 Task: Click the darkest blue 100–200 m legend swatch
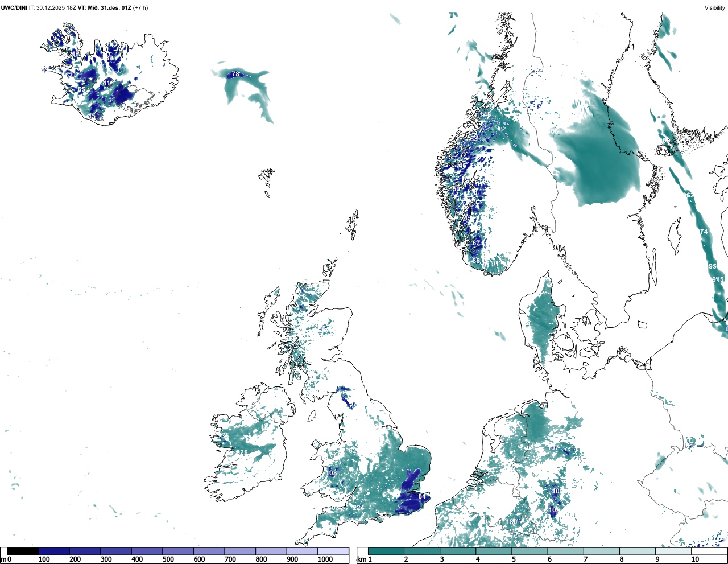(x=54, y=551)
